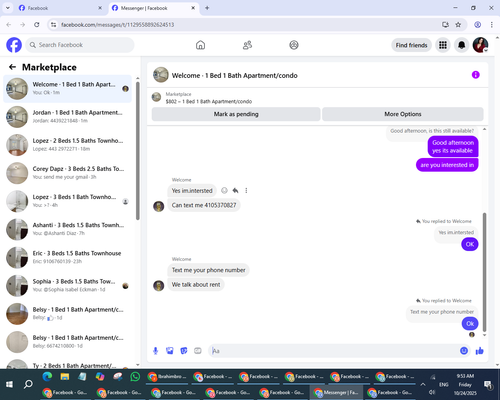The image size is (500, 400).
Task: View site information icon in address bar
Action: (x=53, y=25)
